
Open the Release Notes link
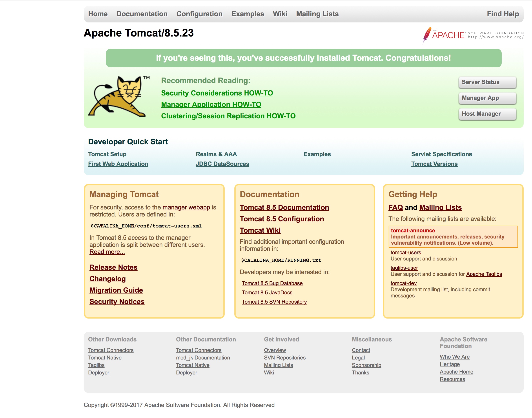tap(113, 267)
